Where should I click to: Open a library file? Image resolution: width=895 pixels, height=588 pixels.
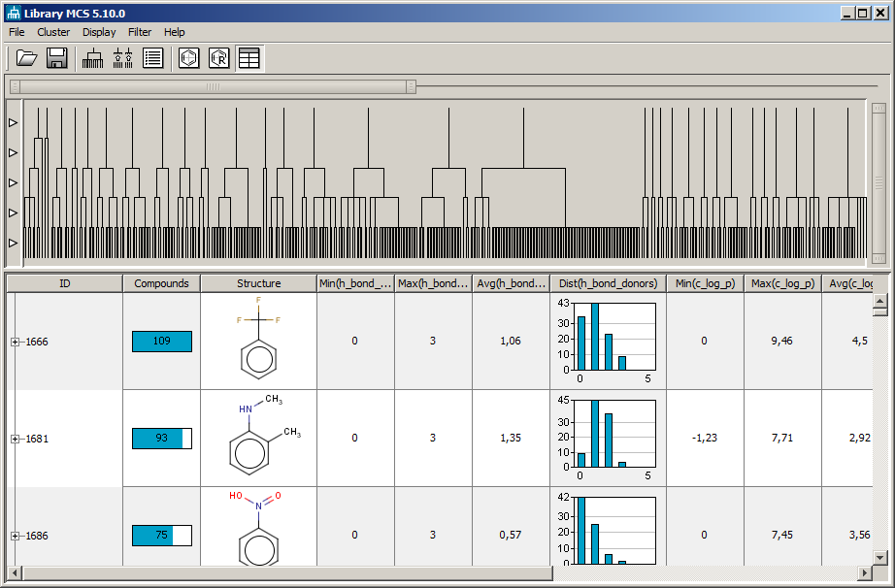(x=26, y=57)
